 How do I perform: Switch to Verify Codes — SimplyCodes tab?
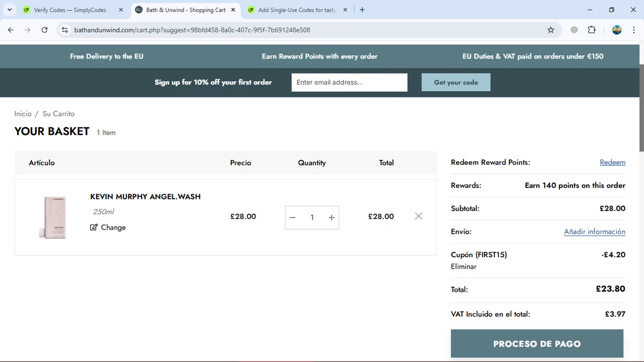pyautogui.click(x=70, y=10)
